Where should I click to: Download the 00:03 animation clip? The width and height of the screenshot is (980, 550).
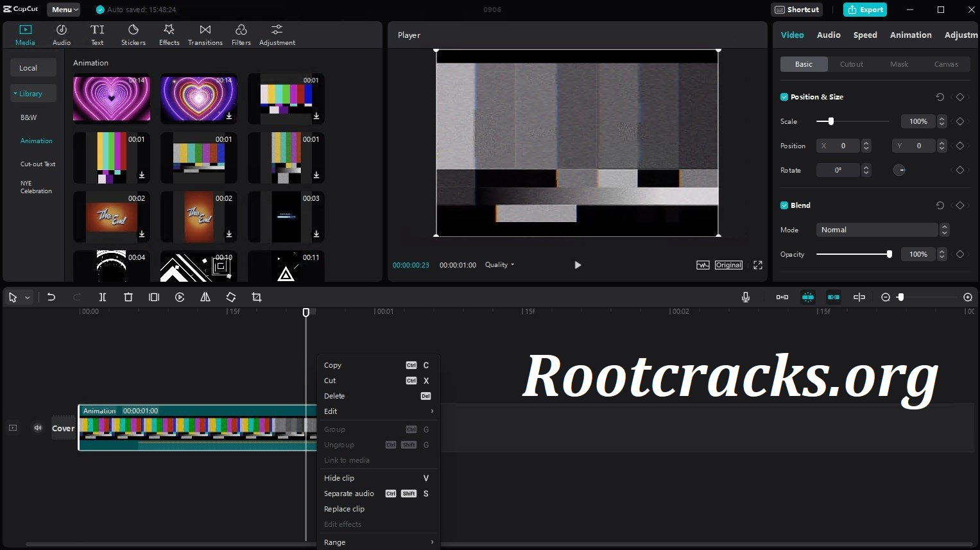pos(316,234)
